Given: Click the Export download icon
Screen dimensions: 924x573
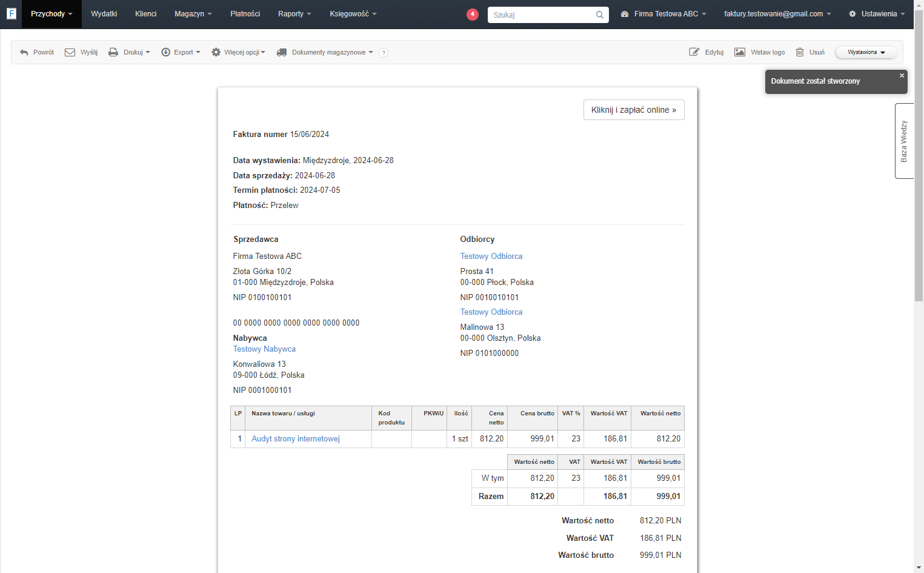Looking at the screenshot, I should pyautogui.click(x=165, y=52).
